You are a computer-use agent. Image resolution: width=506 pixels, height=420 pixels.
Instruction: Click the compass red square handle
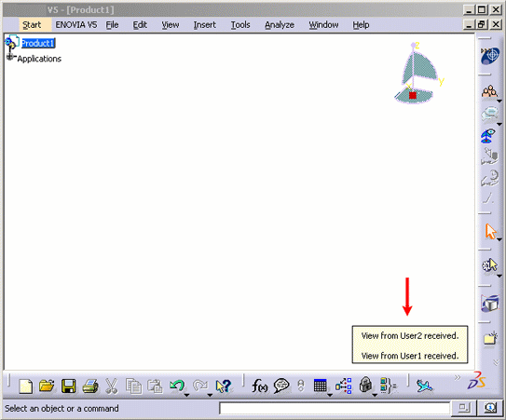pyautogui.click(x=413, y=95)
